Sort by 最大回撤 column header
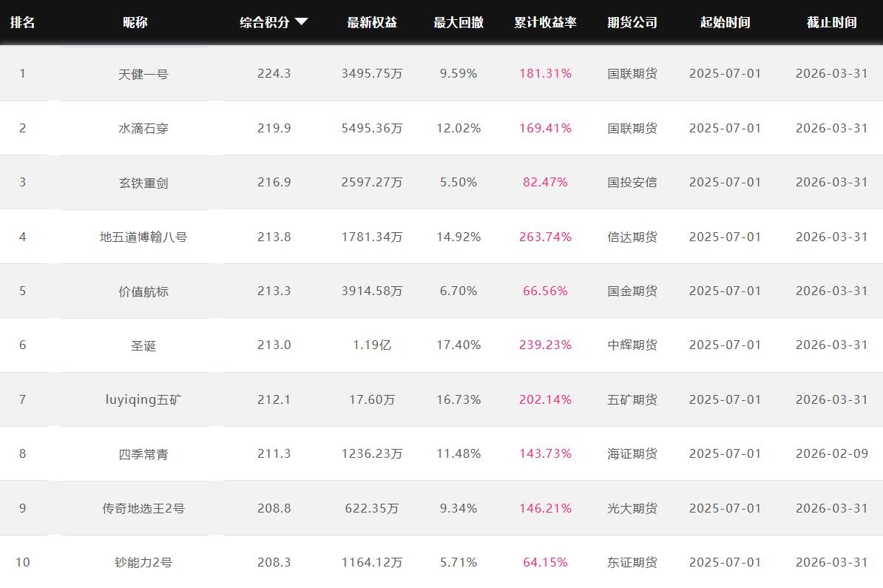This screenshot has height=588, width=883. click(459, 22)
